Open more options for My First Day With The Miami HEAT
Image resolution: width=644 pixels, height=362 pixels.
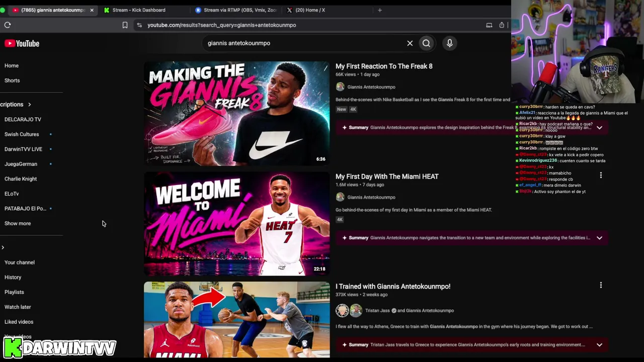point(601,175)
